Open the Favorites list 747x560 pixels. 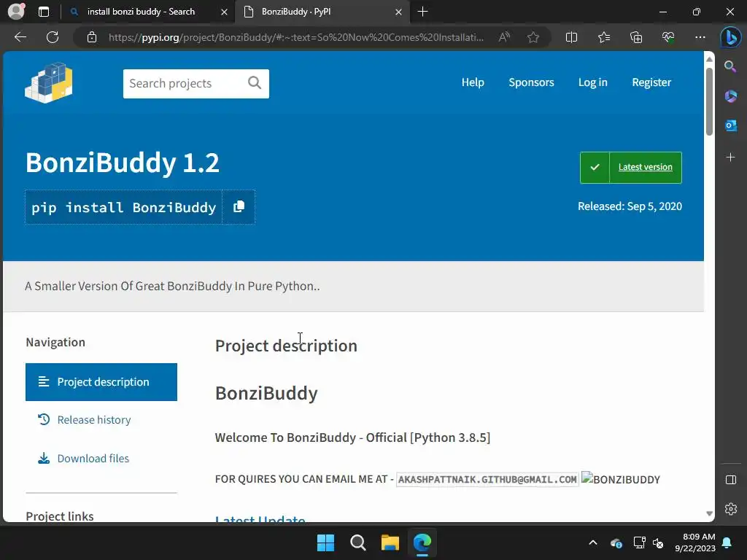pyautogui.click(x=603, y=37)
